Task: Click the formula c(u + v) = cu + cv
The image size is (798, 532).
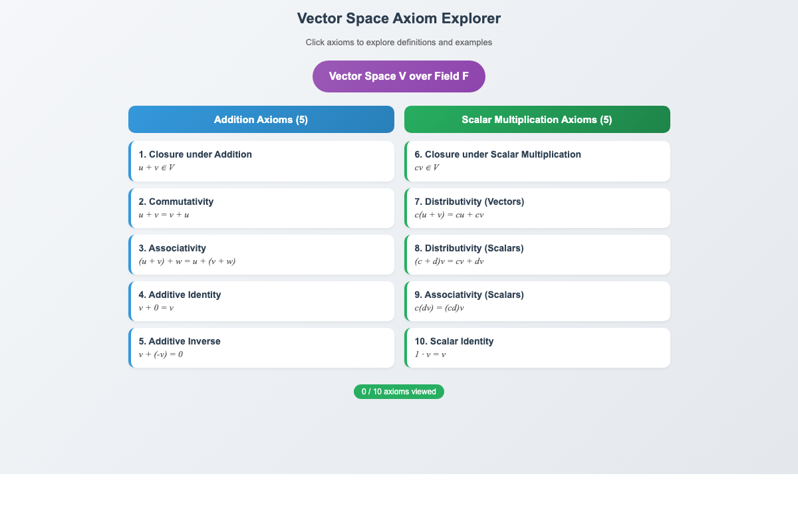Action: tap(449, 214)
